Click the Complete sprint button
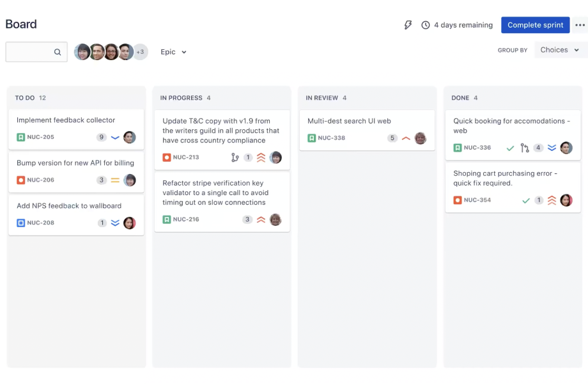Viewport: 588px width, 389px height. tap(536, 25)
